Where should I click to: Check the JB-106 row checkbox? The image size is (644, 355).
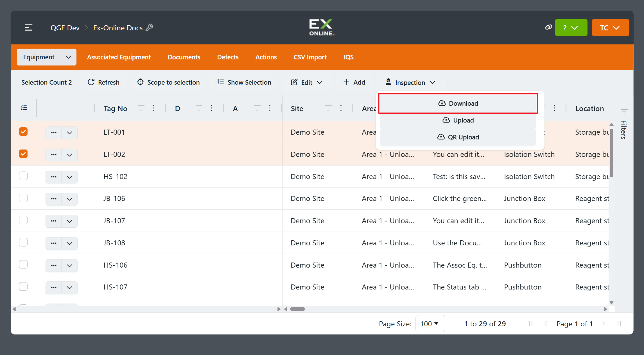click(x=23, y=198)
